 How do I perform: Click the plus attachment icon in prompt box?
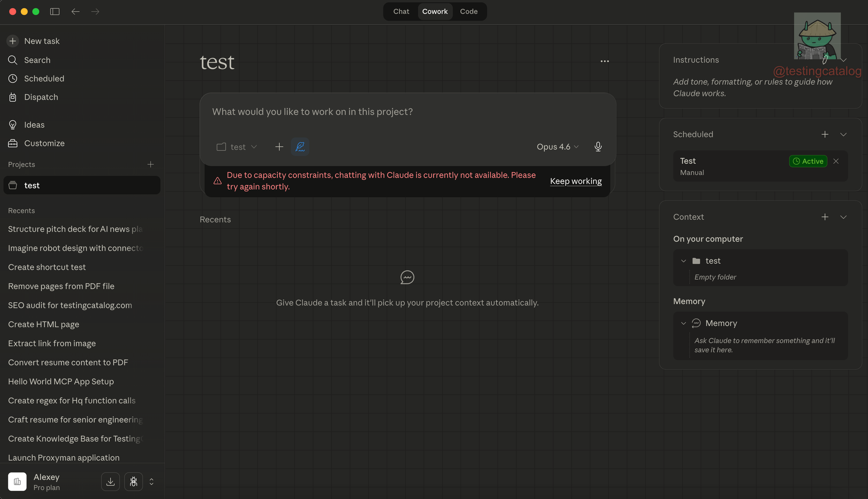pyautogui.click(x=279, y=147)
